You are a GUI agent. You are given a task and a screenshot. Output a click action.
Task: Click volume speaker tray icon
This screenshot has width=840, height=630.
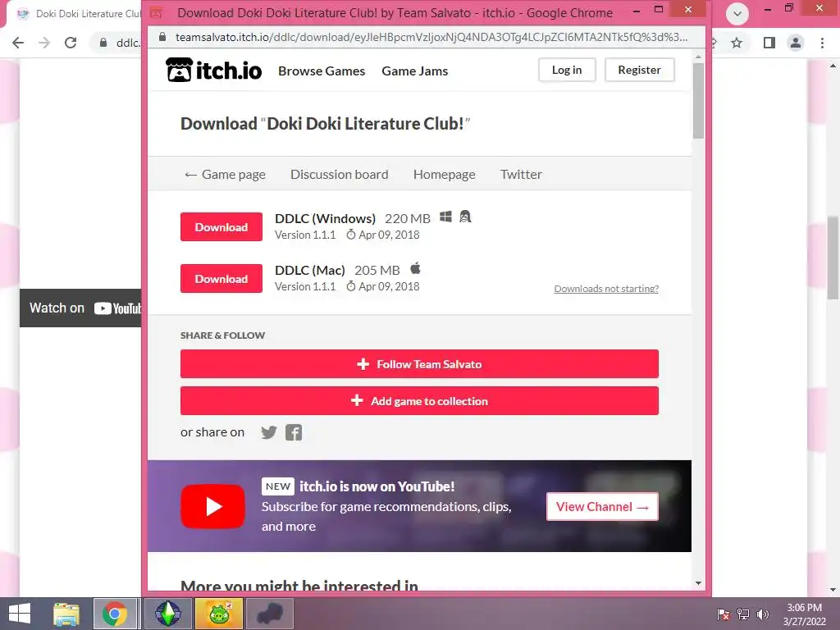pyautogui.click(x=762, y=614)
